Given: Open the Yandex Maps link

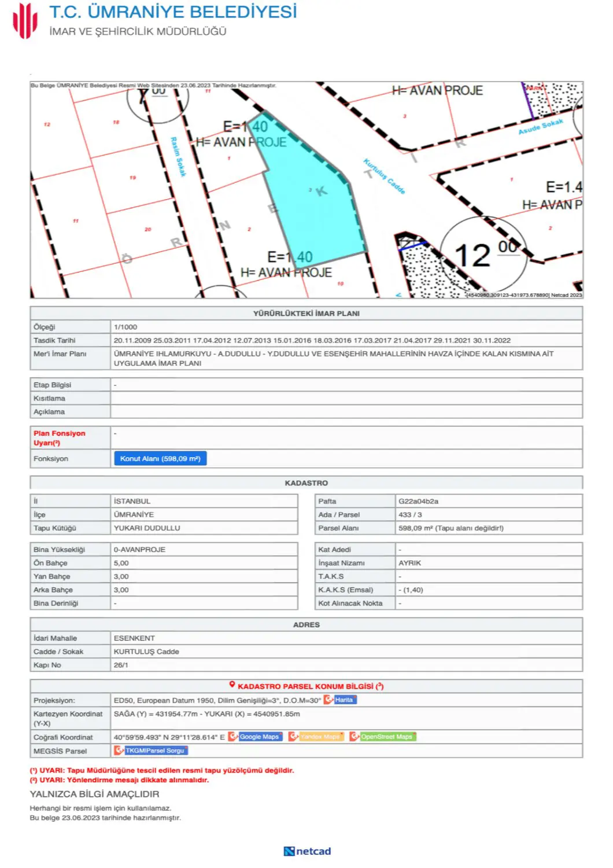Looking at the screenshot, I should (320, 737).
